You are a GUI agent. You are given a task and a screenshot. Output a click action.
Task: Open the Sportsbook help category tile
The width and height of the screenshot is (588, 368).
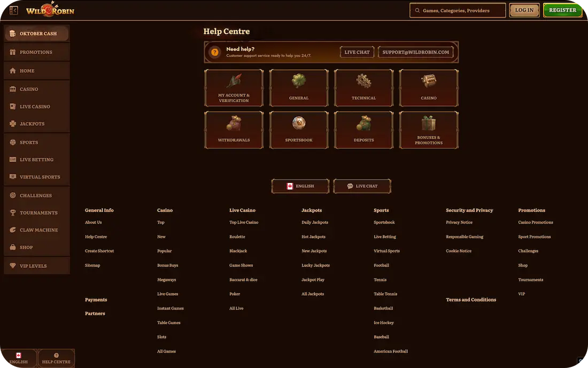[x=299, y=130]
